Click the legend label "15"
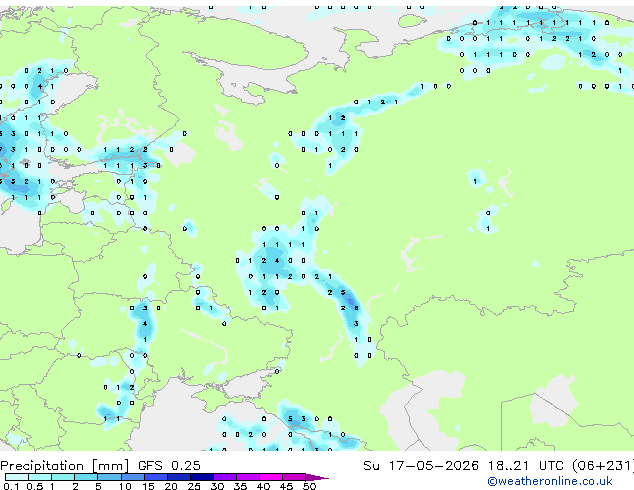The width and height of the screenshot is (634, 490). (x=148, y=486)
